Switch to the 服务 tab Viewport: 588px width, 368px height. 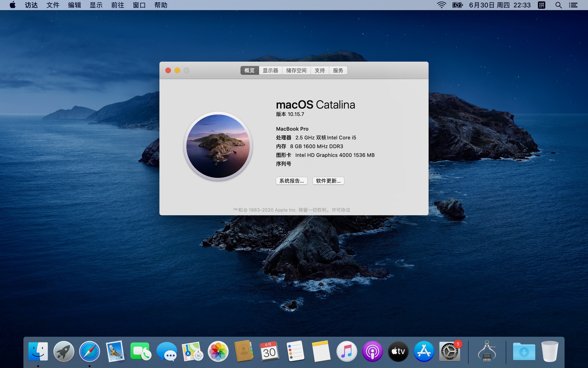[x=338, y=70]
